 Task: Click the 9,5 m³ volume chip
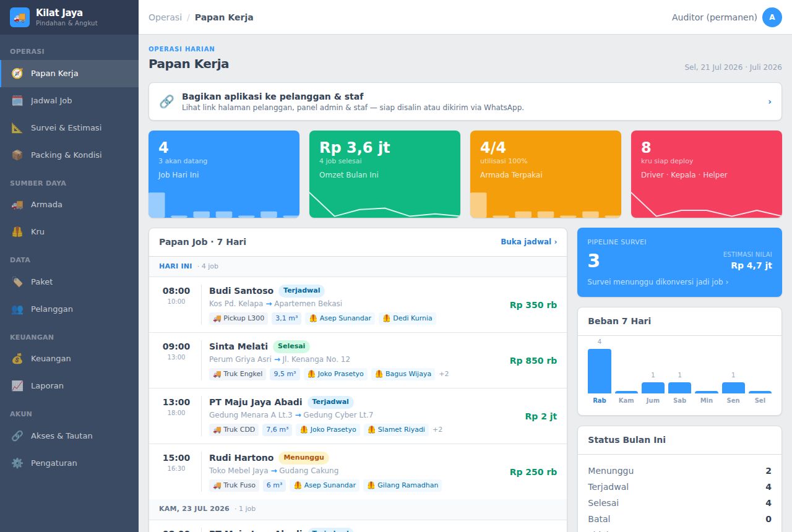[285, 374]
